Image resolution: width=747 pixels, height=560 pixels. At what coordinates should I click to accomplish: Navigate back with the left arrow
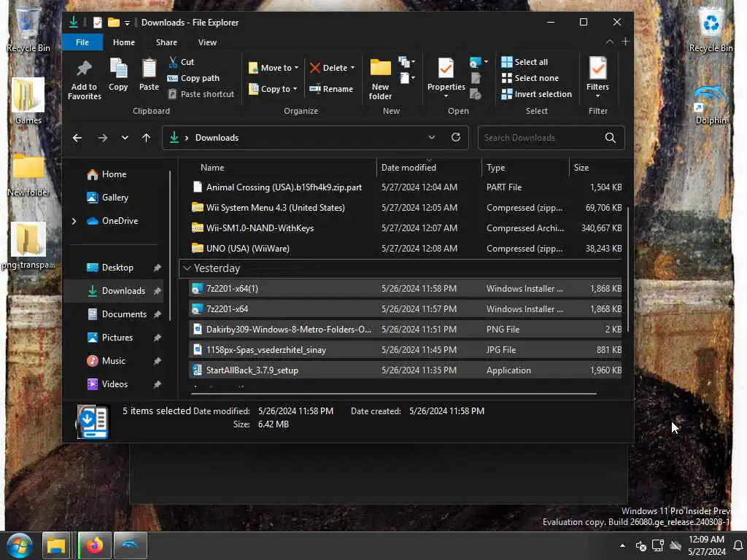[x=77, y=138]
